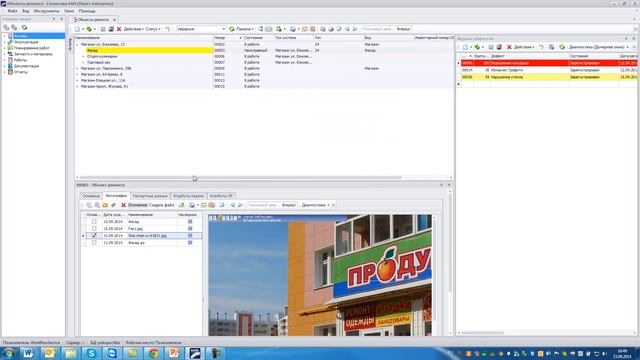Image resolution: width=640 pixels, height=360 pixels.
Task: Open the Файл menu
Action: [x=12, y=11]
